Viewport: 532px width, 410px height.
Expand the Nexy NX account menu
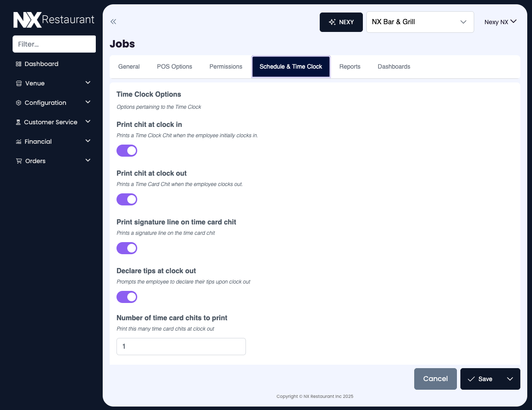click(x=501, y=22)
